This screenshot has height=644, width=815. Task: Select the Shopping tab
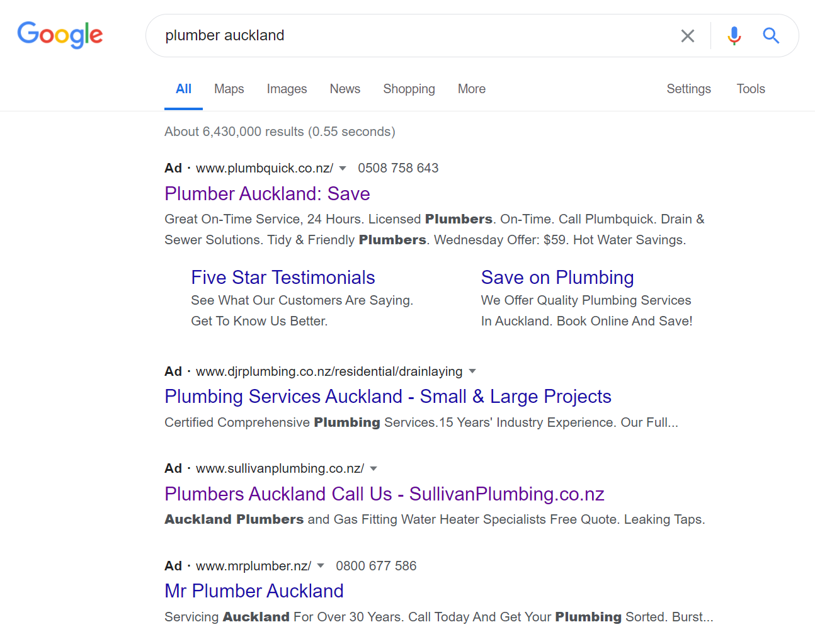click(409, 89)
